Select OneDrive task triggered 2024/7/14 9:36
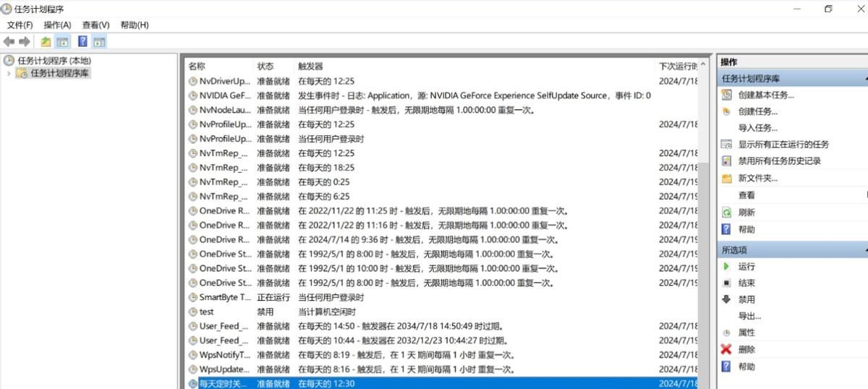Viewport: 868px width, 389px height. click(x=441, y=240)
